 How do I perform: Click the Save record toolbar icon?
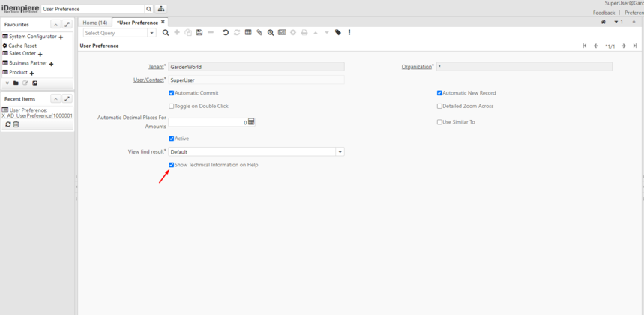tap(199, 33)
